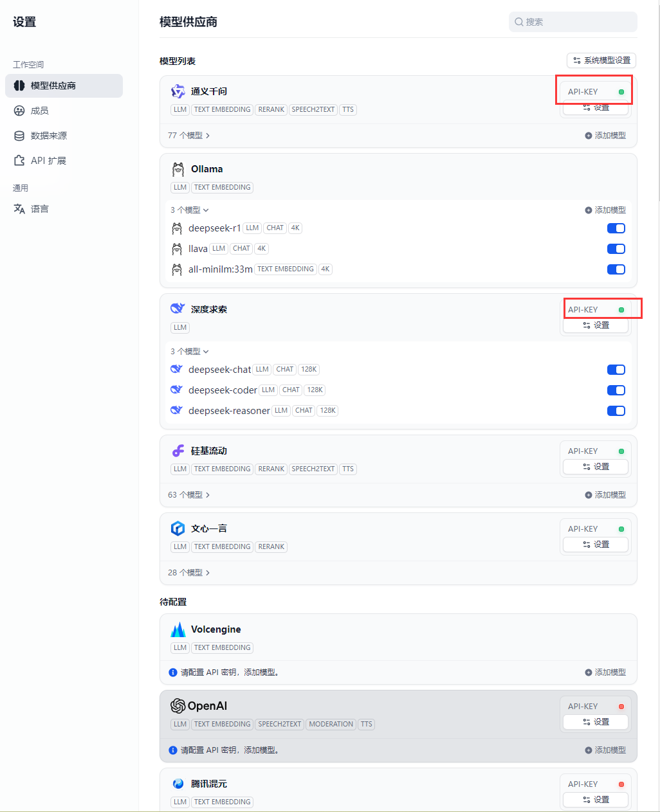Click the Volcengine logo icon
Image resolution: width=660 pixels, height=812 pixels.
[178, 629]
